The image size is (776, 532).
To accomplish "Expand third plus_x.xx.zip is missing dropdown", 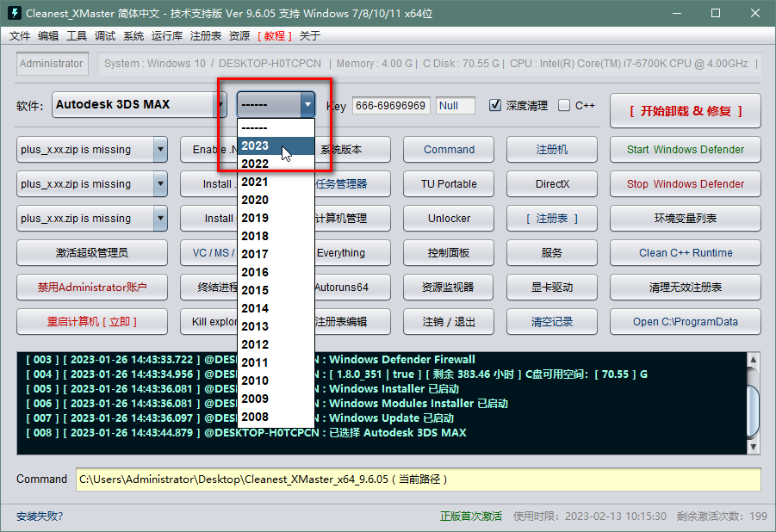I will pyautogui.click(x=160, y=219).
